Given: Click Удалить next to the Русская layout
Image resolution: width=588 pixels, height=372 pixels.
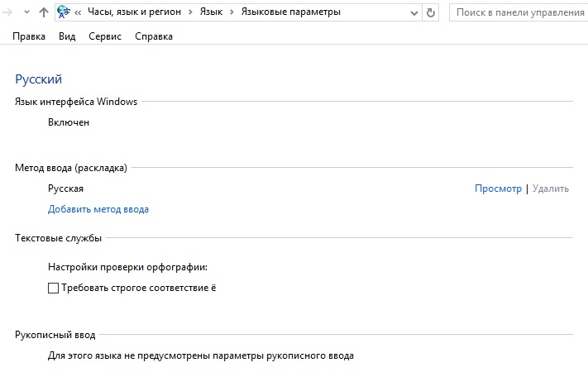Looking at the screenshot, I should [551, 188].
